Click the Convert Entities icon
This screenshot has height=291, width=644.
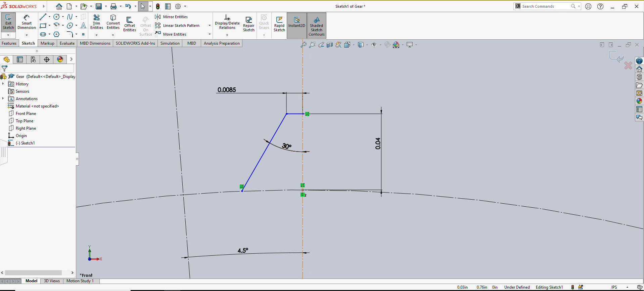tap(113, 22)
